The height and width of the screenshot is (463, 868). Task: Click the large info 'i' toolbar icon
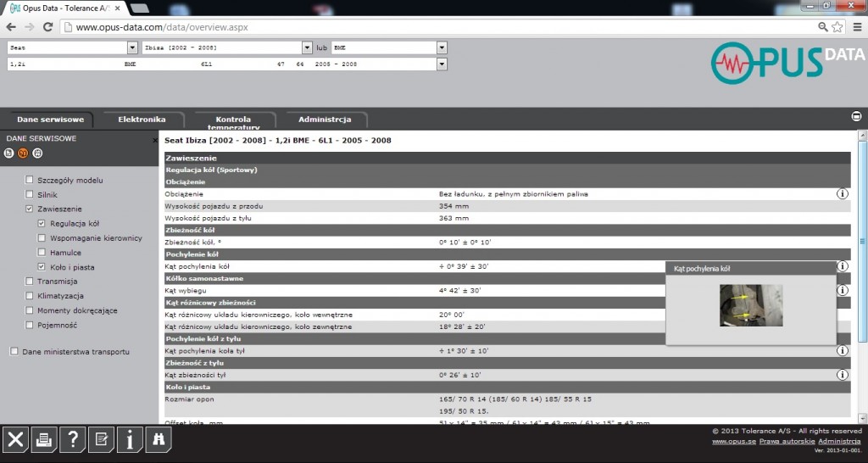[130, 440]
